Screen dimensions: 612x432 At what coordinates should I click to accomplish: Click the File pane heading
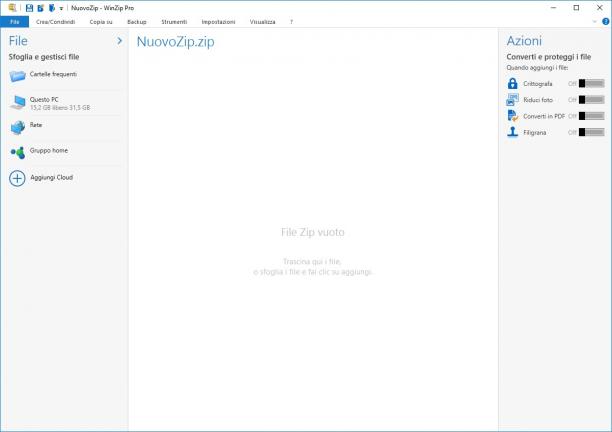coord(18,41)
